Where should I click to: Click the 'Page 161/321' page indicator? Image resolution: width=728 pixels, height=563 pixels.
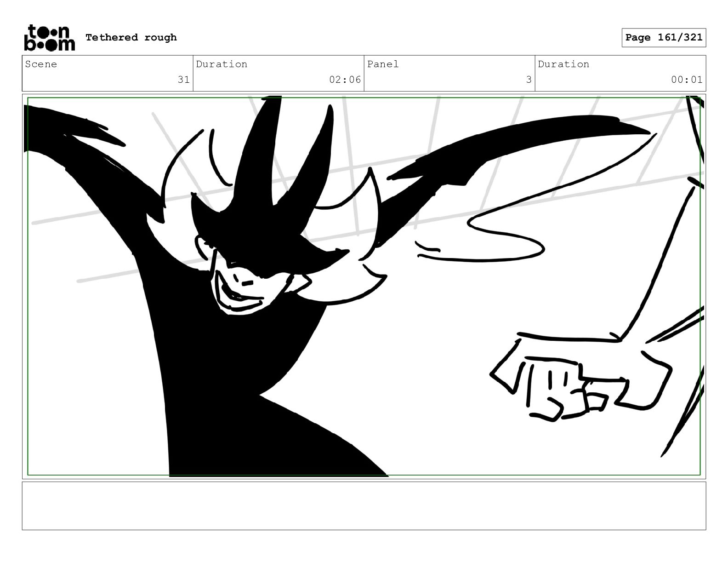pos(664,37)
